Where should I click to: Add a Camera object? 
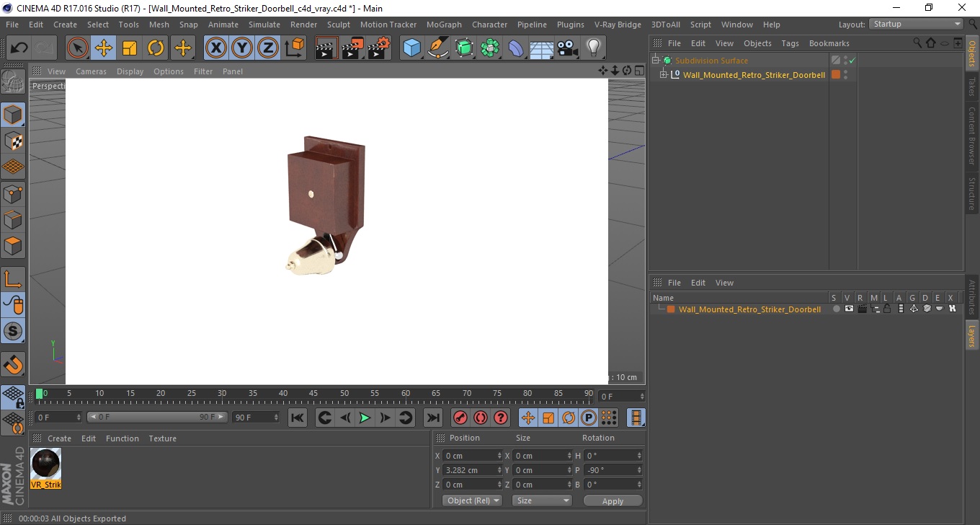[x=568, y=48]
